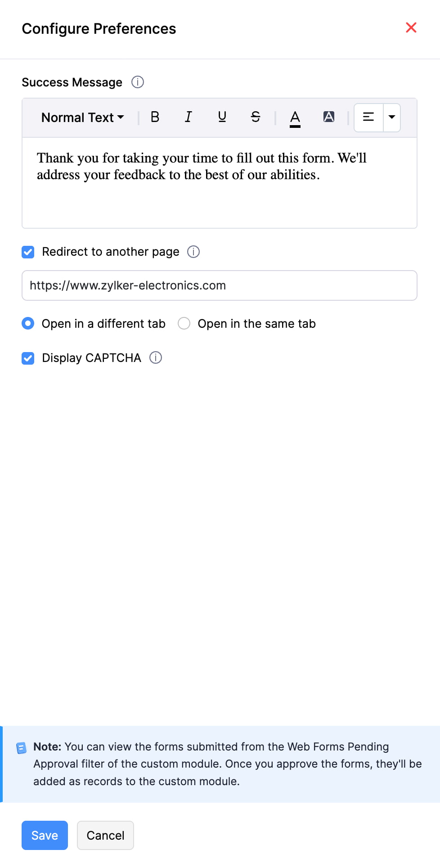Open the Normal Text style dropdown
Image resolution: width=440 pixels, height=868 pixels.
[82, 117]
